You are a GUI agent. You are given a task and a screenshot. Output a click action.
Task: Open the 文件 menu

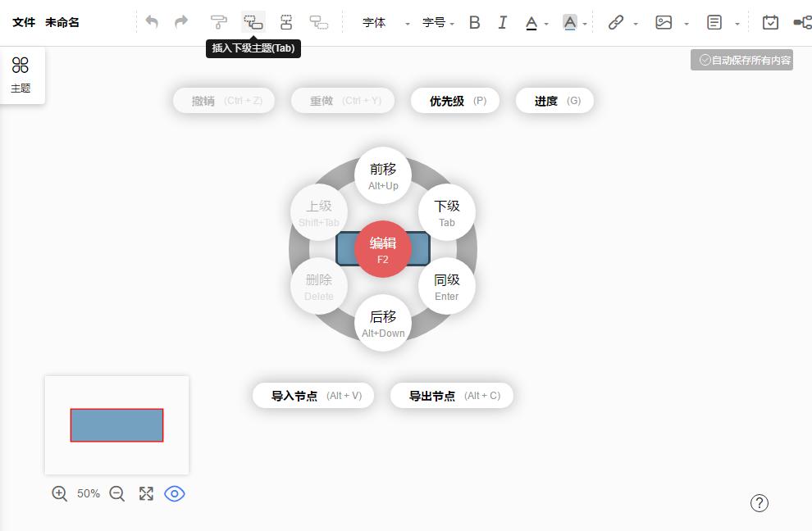[24, 22]
